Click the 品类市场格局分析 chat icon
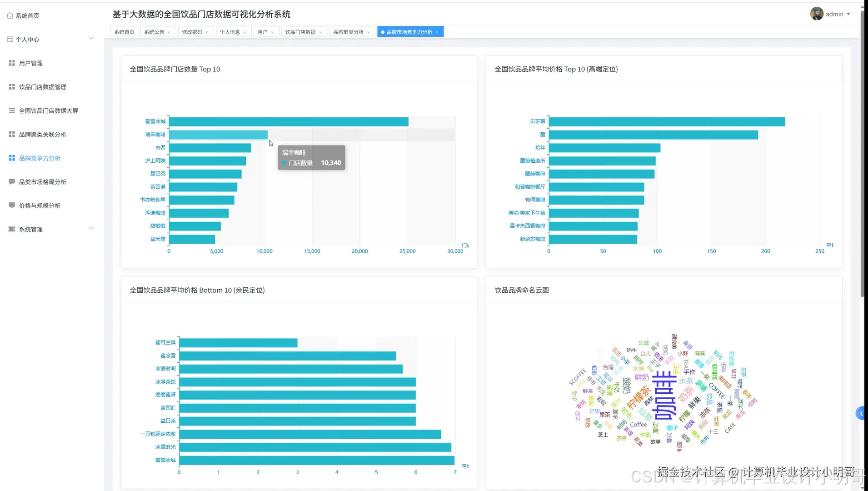Viewport: 868px width, 491px height. 12,182
